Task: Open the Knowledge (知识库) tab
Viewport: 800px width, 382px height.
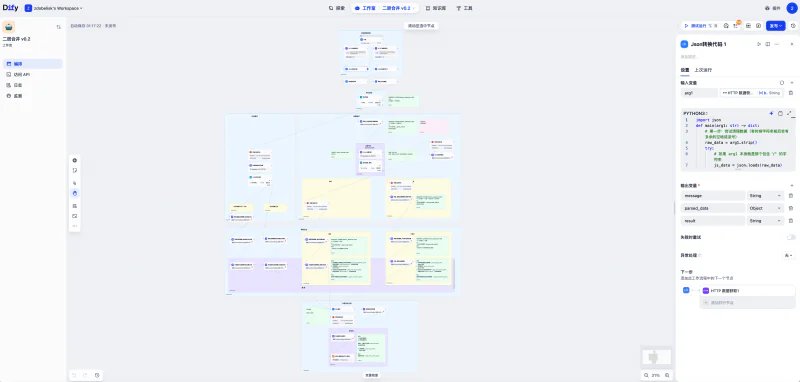Action: pyautogui.click(x=436, y=8)
